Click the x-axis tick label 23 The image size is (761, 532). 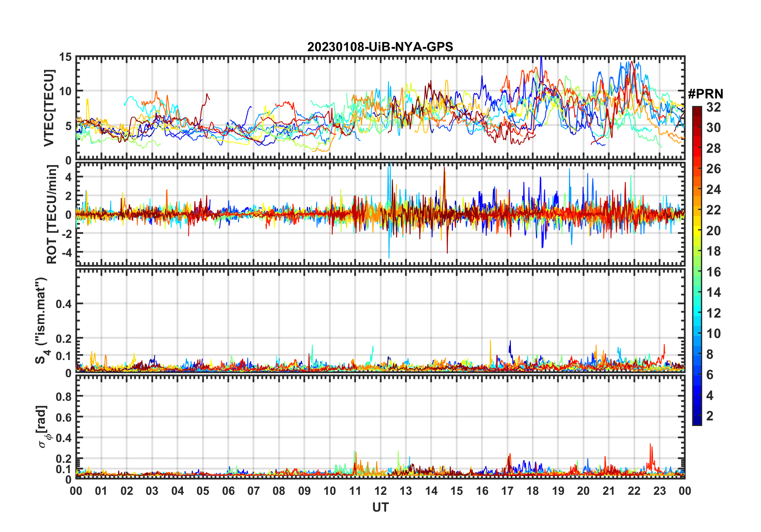(x=659, y=491)
